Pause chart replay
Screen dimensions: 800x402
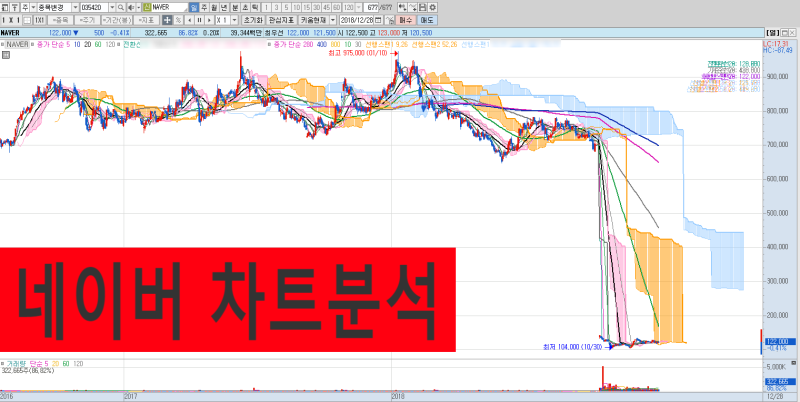coord(199,20)
